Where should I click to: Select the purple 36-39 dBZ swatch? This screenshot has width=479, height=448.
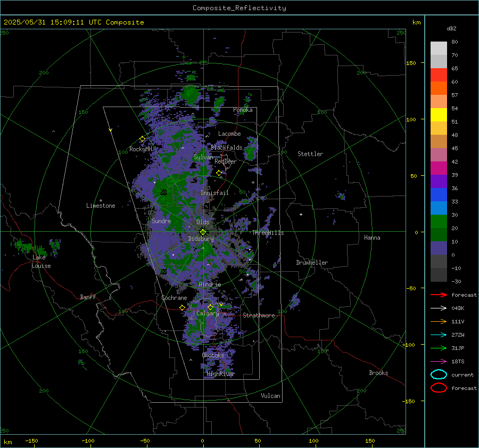click(439, 181)
